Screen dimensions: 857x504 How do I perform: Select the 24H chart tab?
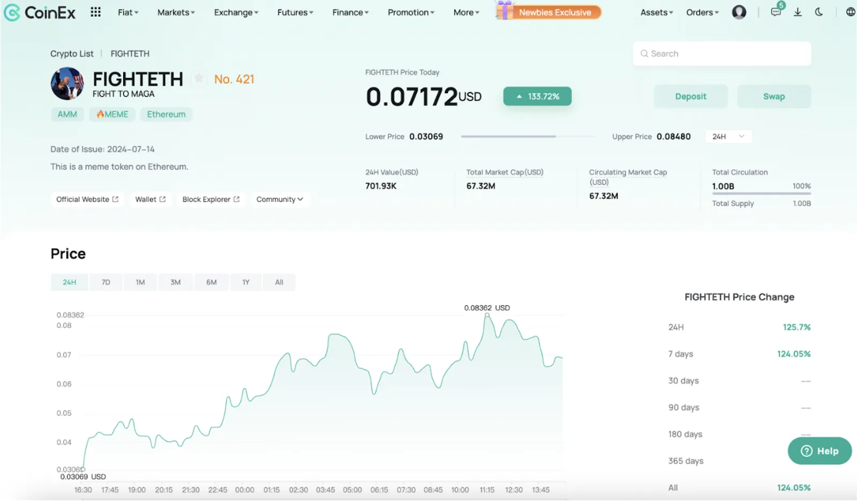pos(69,282)
